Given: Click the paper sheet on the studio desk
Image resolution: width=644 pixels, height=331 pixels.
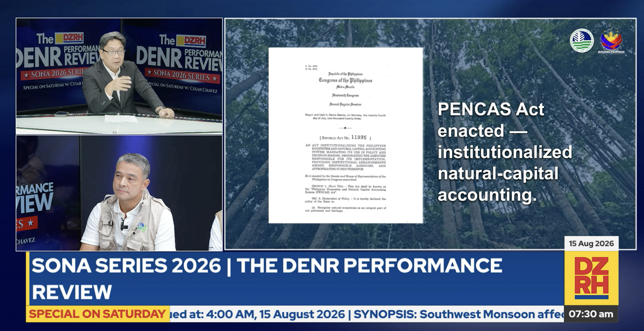Looking at the screenshot, I should point(121,118).
